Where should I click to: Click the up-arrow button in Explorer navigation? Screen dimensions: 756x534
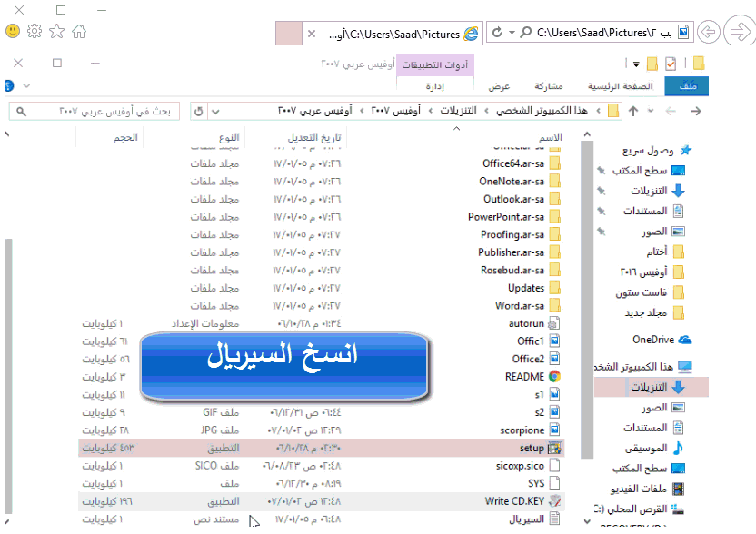(x=633, y=111)
